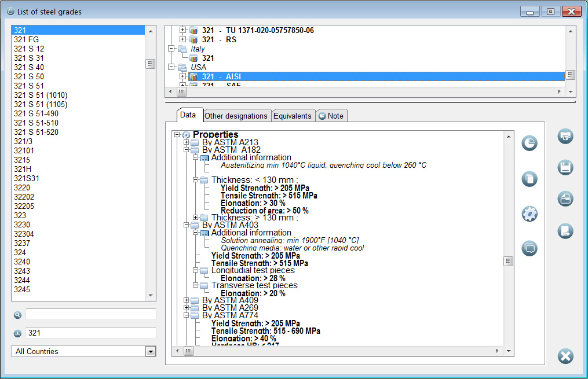Click the copy pages round icon
The height and width of the screenshot is (379, 588).
tap(529, 179)
